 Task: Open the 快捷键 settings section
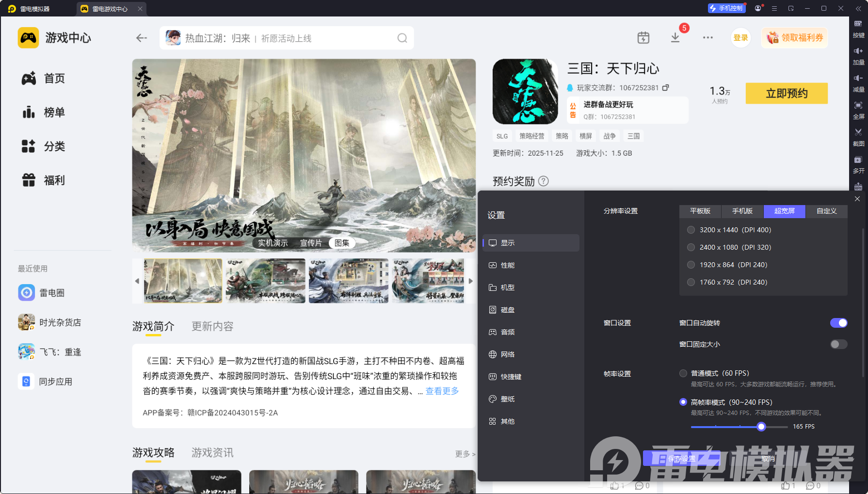(x=531, y=377)
